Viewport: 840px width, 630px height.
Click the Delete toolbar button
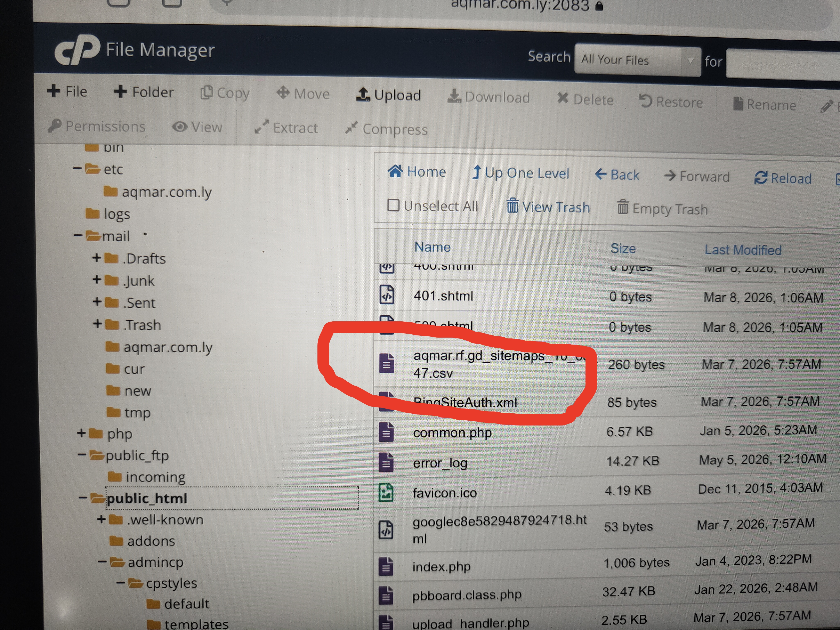pos(585,99)
